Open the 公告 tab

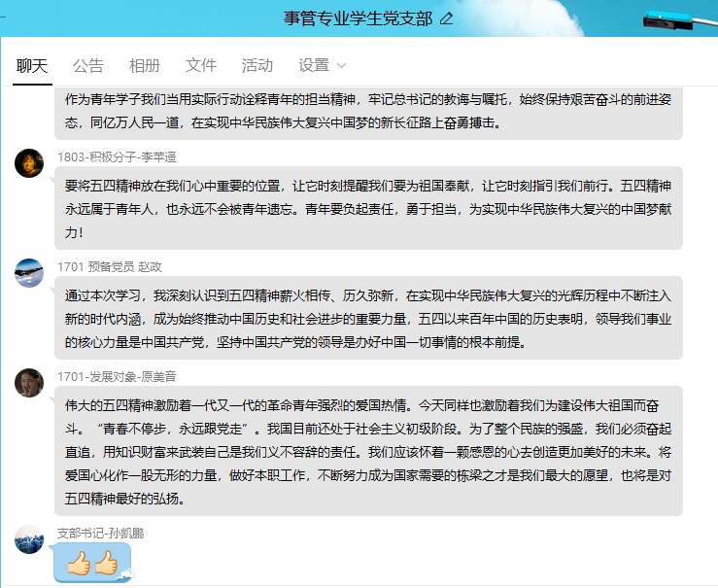pos(88,65)
